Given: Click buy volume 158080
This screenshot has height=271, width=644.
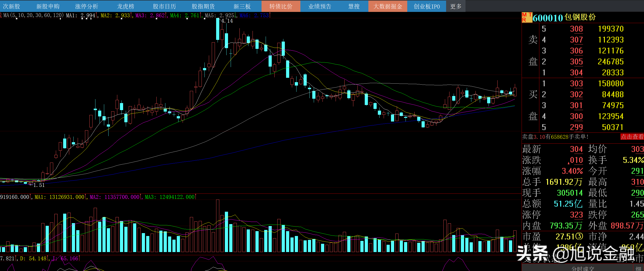Looking at the screenshot, I should [x=610, y=84].
